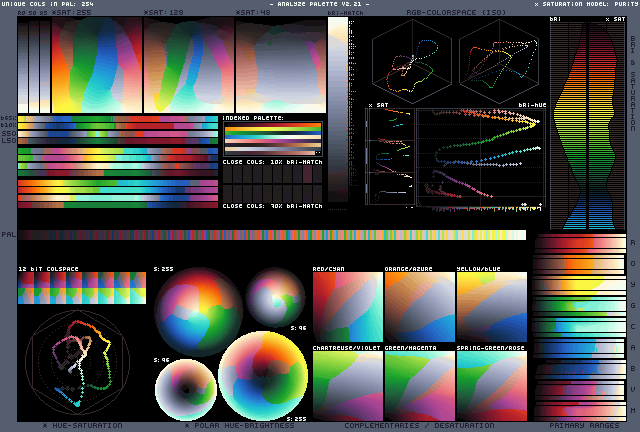The height and width of the screenshot is (432, 640).
Task: Click the left RGB-colorspace ISO cube
Action: (x=412, y=60)
